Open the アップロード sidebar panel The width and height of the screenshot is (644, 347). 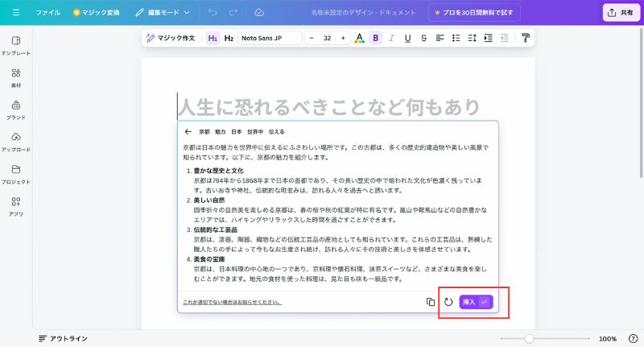[16, 142]
